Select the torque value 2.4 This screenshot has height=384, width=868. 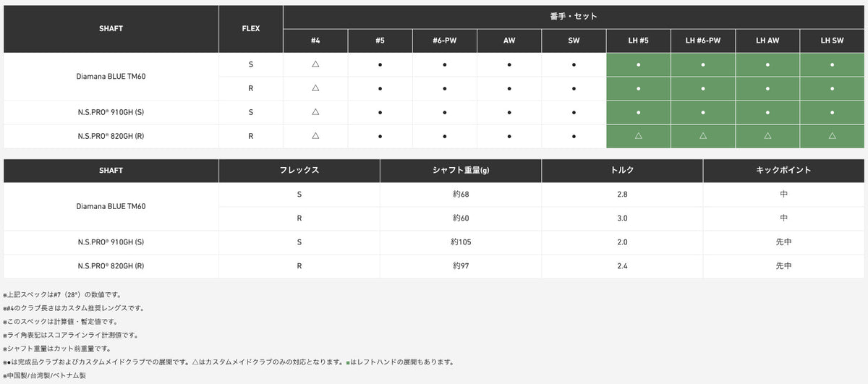point(622,266)
